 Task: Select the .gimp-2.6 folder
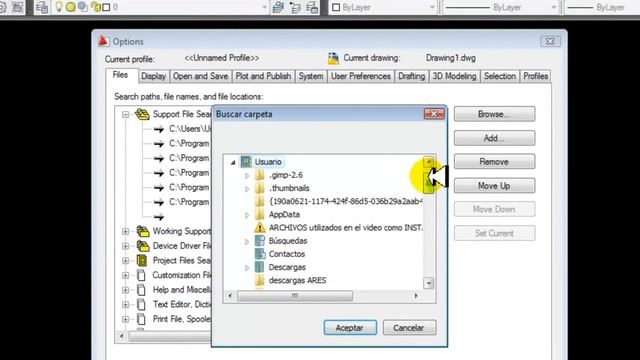(x=286, y=175)
